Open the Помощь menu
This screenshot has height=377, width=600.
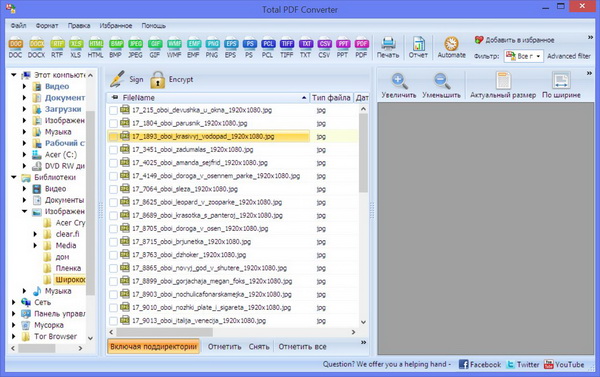tap(153, 26)
